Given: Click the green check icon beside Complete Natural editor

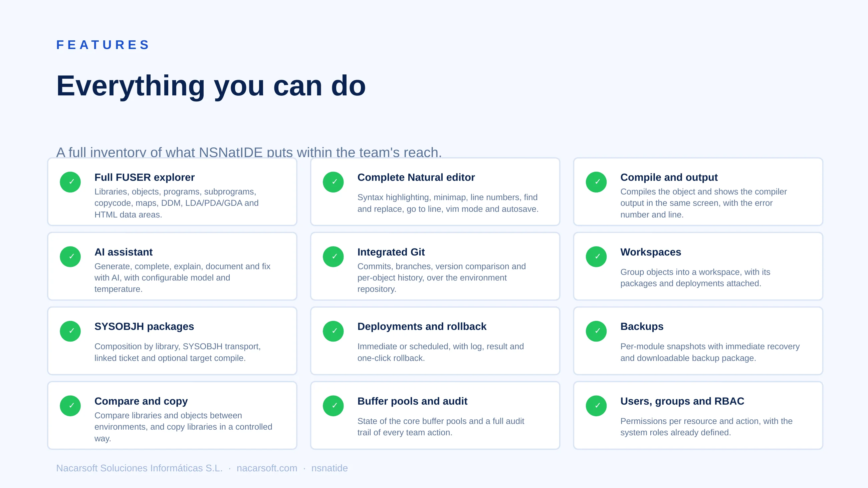Looking at the screenshot, I should (333, 182).
